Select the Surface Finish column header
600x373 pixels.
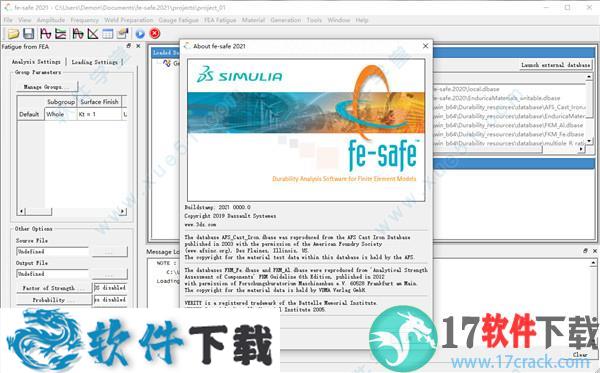99,102
